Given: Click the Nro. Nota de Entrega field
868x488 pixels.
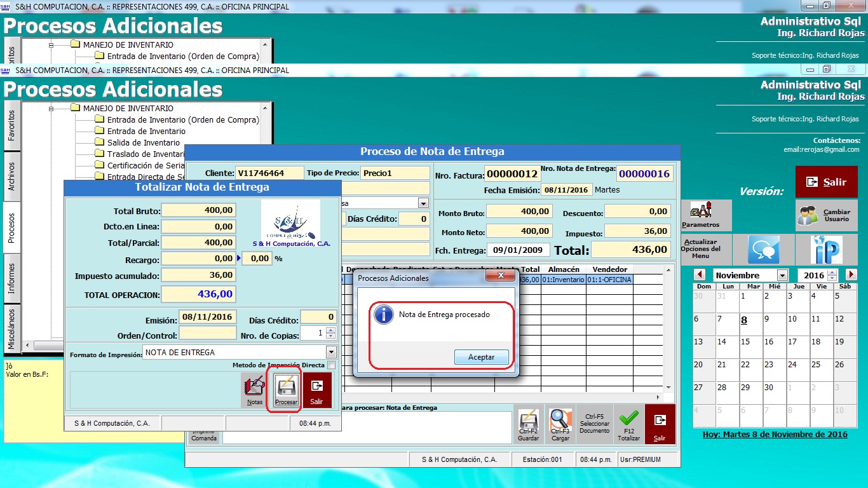Looking at the screenshot, I should tap(644, 174).
